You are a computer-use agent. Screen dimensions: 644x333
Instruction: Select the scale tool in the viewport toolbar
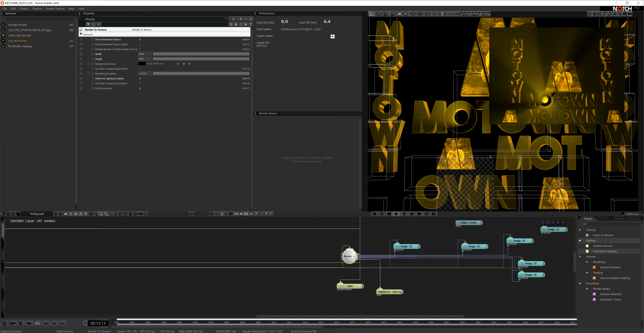(x=393, y=14)
